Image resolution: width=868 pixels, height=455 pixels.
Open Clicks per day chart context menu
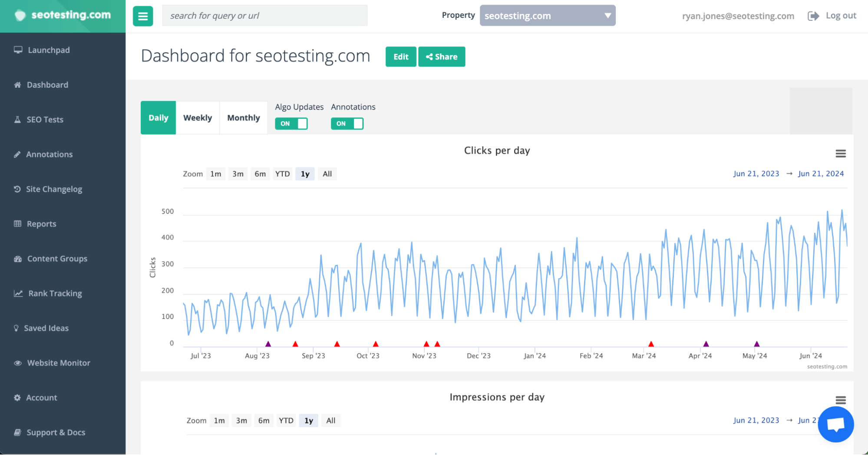point(841,153)
